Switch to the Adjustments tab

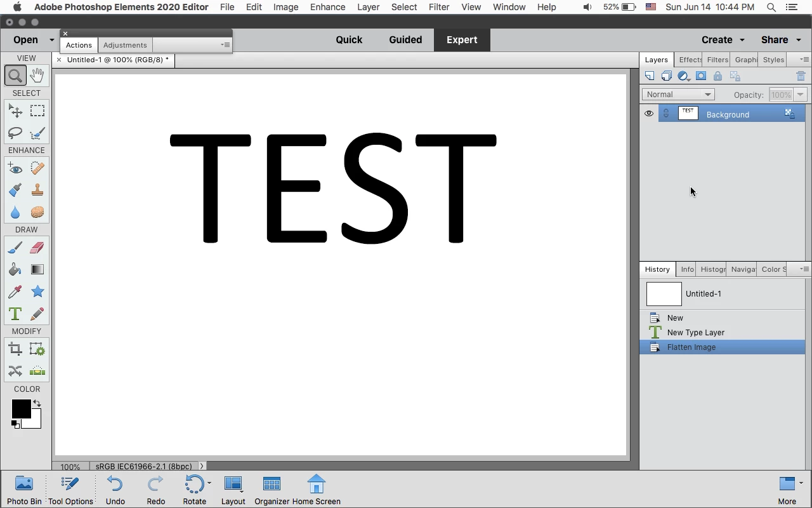[x=125, y=45]
